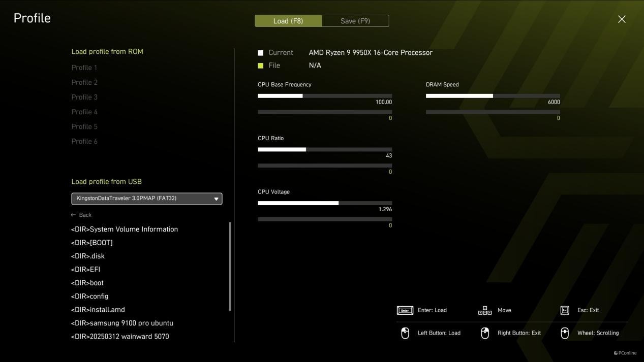Open the .disk directory
This screenshot has width=644, height=362.
click(x=88, y=256)
